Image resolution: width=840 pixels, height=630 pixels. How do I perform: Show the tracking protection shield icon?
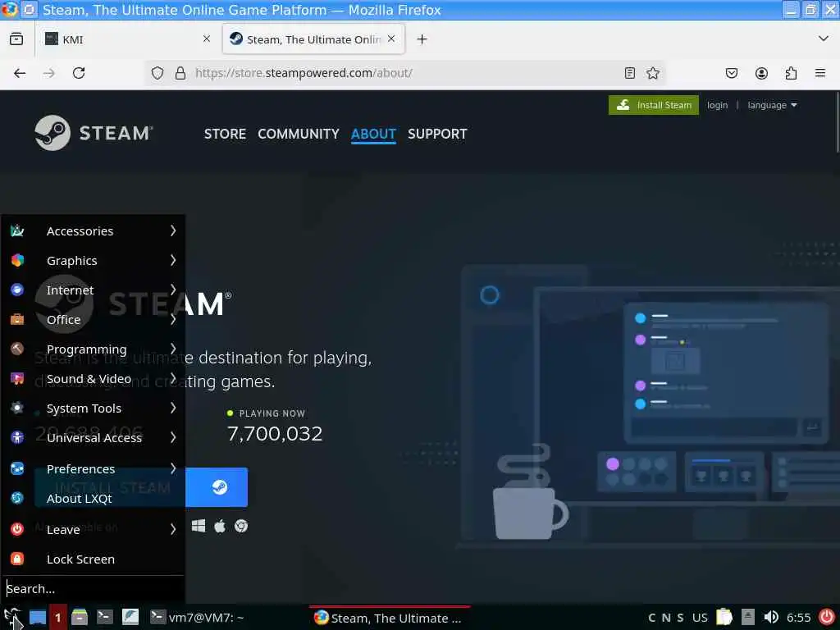(x=157, y=73)
